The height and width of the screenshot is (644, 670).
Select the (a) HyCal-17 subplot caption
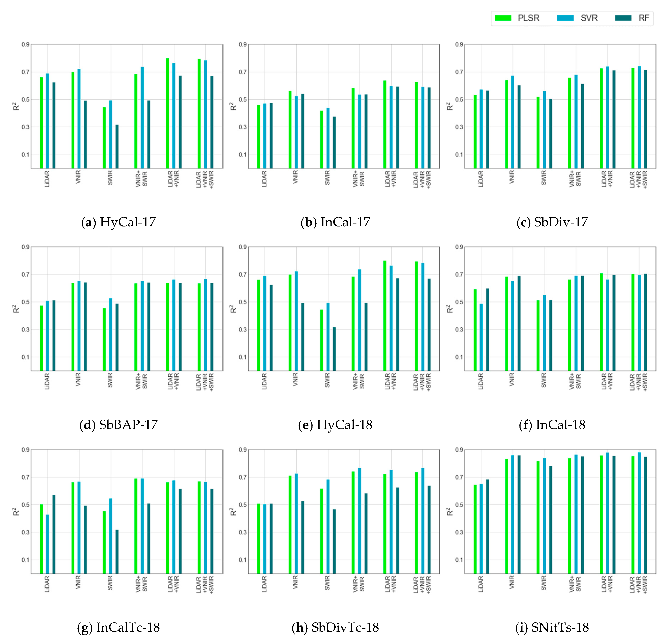click(x=118, y=222)
